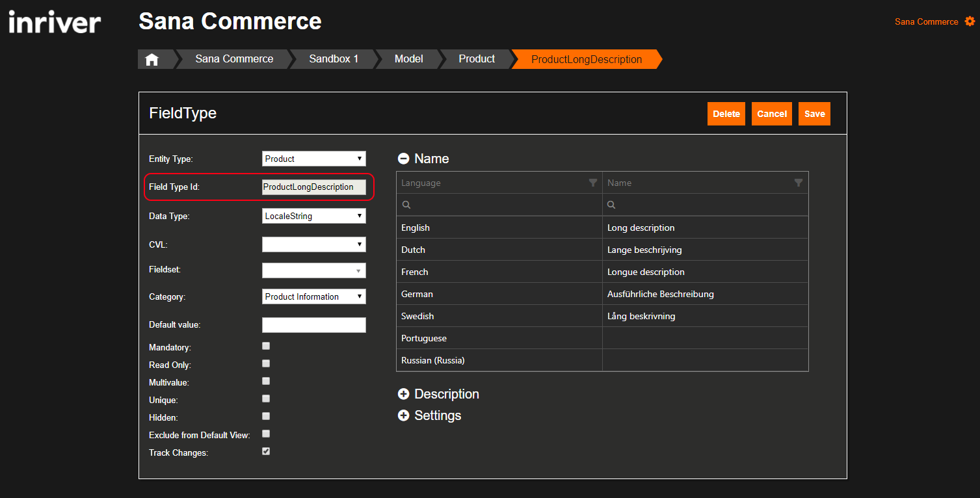Viewport: 980px width, 498px height.
Task: Open the CVL dropdown
Action: [x=314, y=244]
